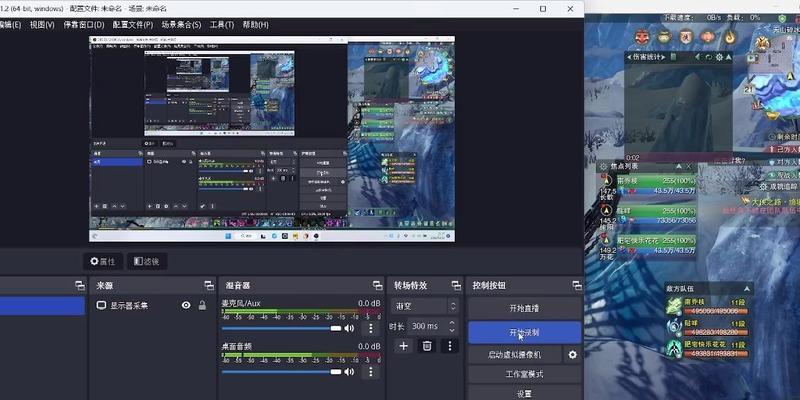This screenshot has height=400, width=800.
Task: Mute the 桌面音频 speaker icon
Action: pyautogui.click(x=349, y=372)
